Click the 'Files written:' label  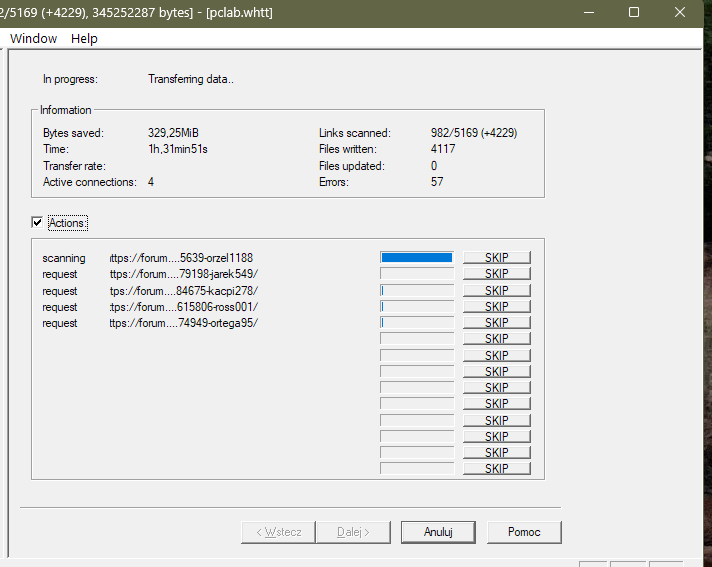348,149
